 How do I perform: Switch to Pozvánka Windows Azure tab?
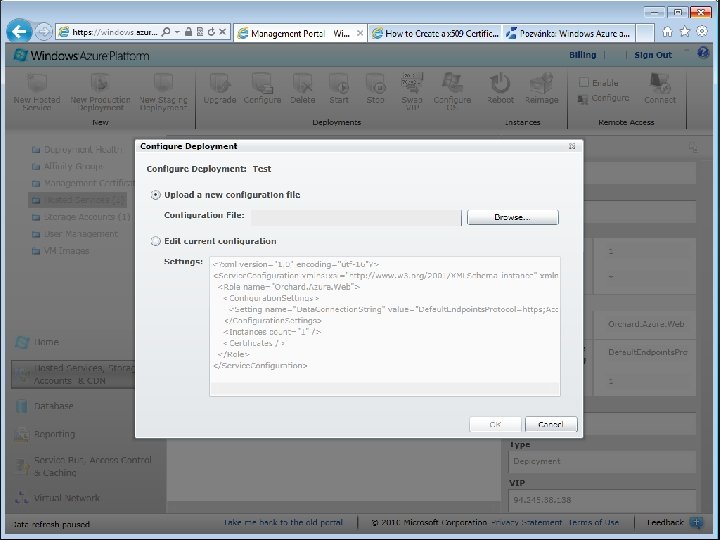[x=568, y=33]
